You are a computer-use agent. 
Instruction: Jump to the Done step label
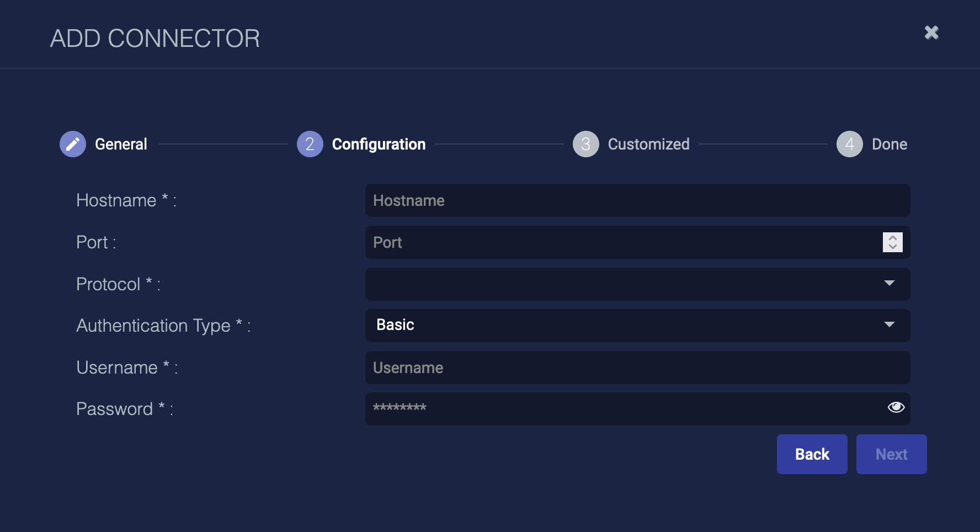coord(889,144)
